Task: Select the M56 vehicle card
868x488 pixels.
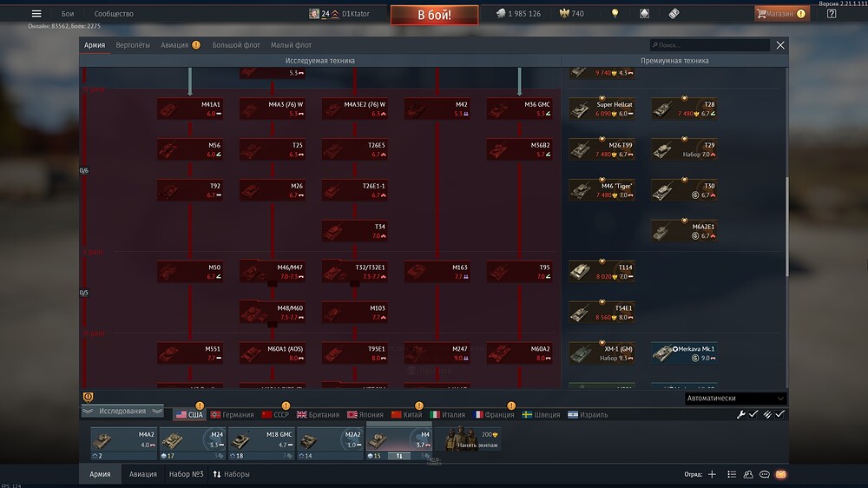Action: 190,149
